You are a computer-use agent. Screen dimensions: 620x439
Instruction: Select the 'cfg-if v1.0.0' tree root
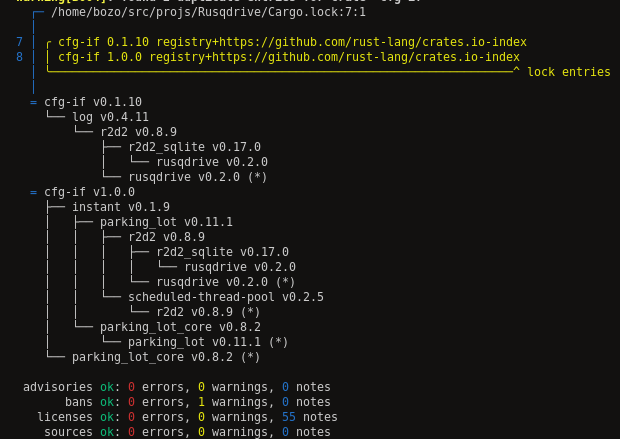[x=89, y=192]
